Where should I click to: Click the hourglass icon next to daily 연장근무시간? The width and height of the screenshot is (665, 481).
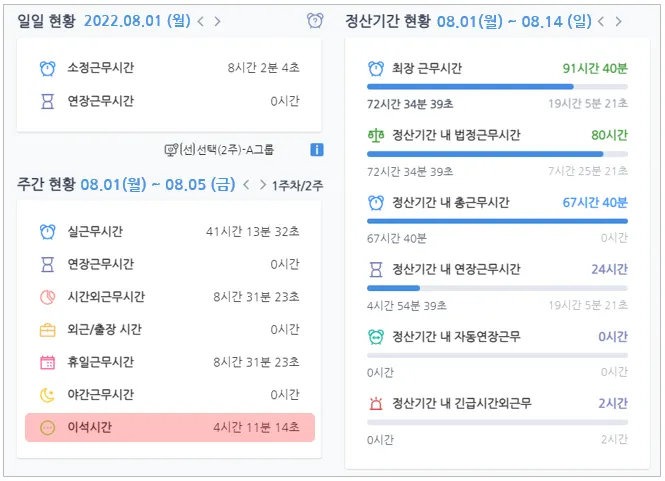(x=47, y=101)
